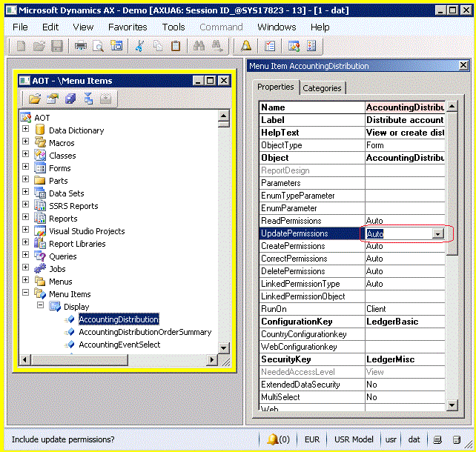
Task: Click the notification bell in status bar
Action: pos(272,439)
